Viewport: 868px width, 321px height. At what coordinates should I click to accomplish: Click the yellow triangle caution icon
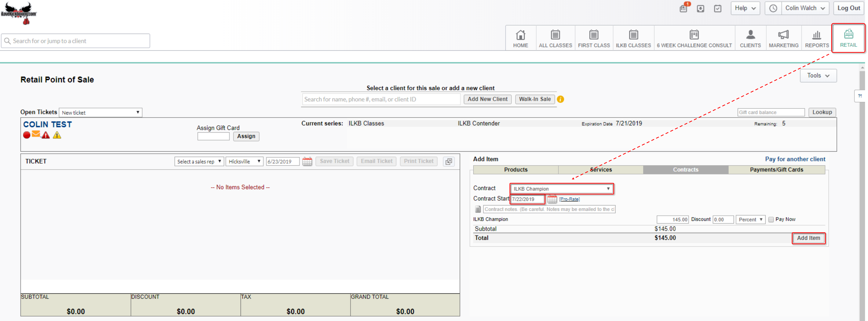point(57,135)
